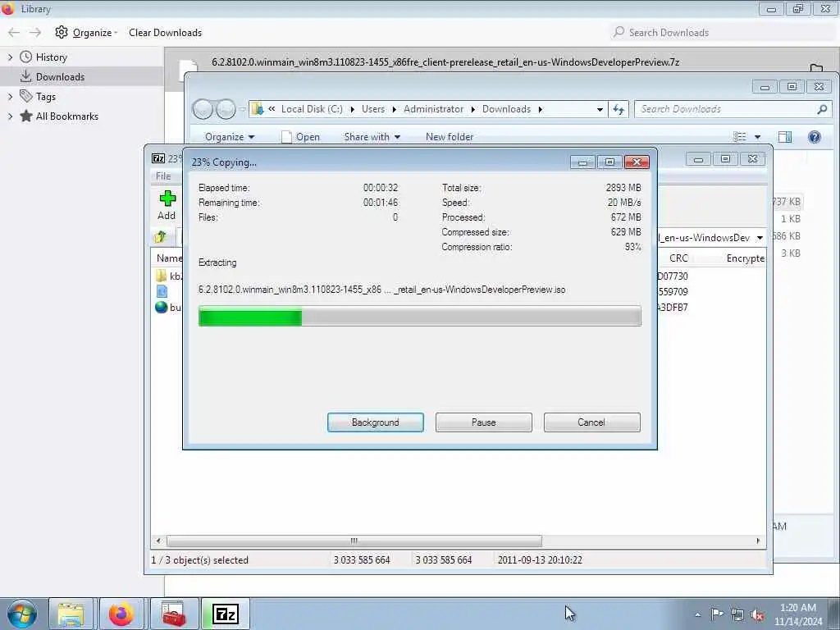The width and height of the screenshot is (840, 630).
Task: Open Action Center flag icon
Action: [x=717, y=614]
